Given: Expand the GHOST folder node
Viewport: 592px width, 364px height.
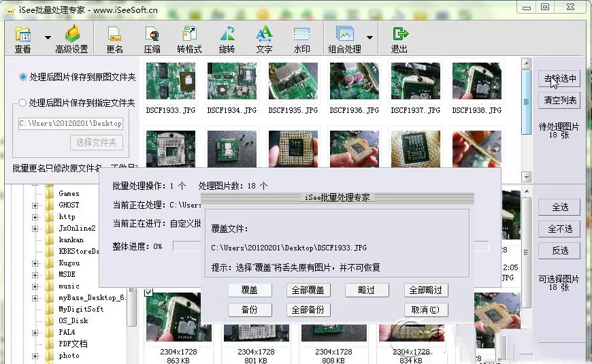Looking at the screenshot, I should (x=35, y=205).
